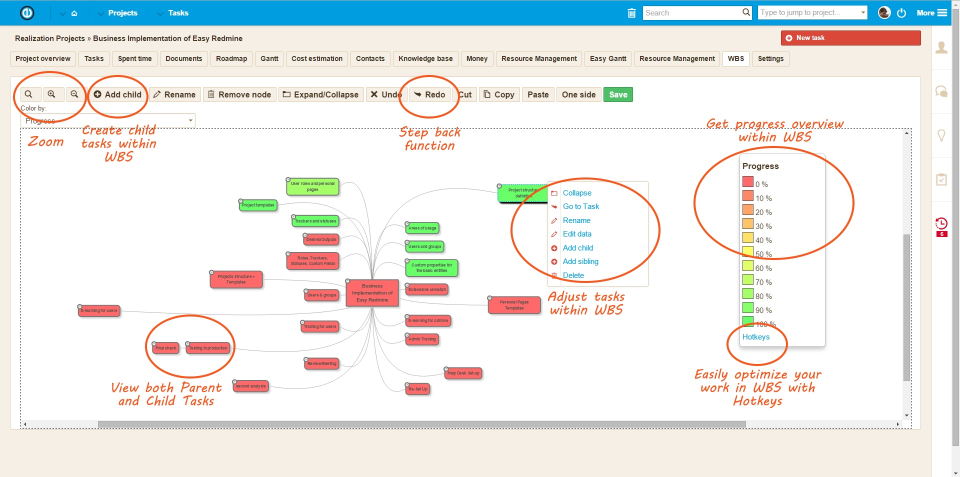Open the Hotkeys link in the Progress legend

click(756, 337)
